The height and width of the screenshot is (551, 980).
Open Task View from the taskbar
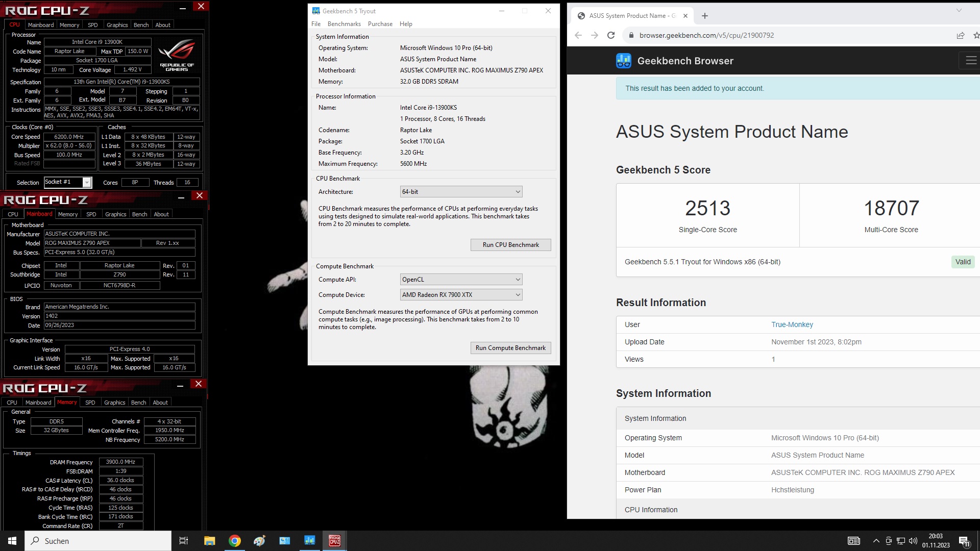coord(184,541)
